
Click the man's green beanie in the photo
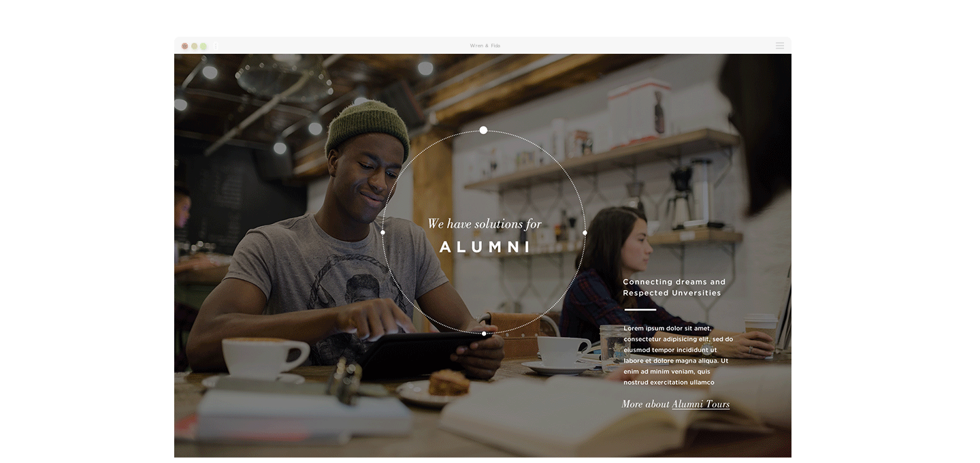tap(367, 127)
